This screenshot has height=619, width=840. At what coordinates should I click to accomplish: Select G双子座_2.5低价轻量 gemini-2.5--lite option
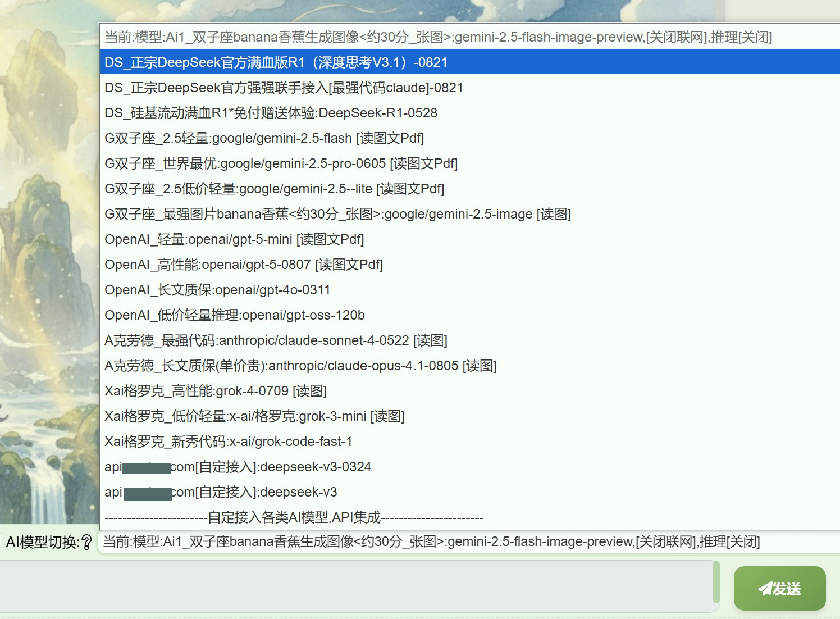pos(470,188)
